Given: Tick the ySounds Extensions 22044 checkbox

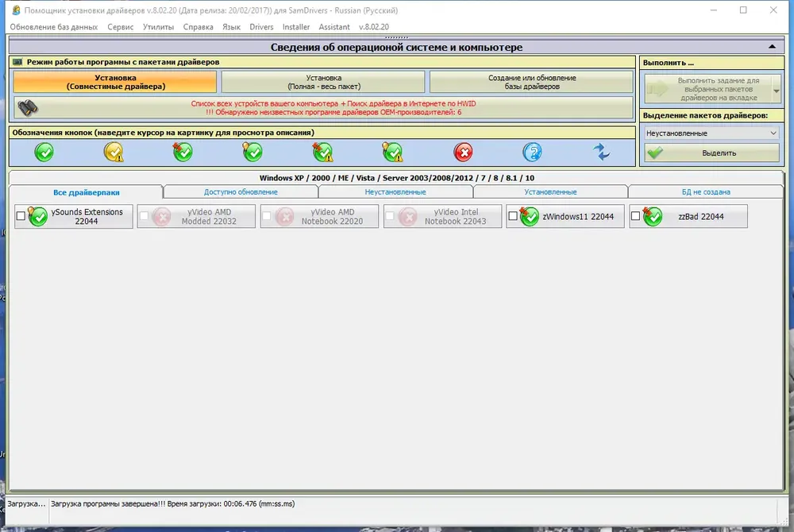Looking at the screenshot, I should click(x=21, y=216).
